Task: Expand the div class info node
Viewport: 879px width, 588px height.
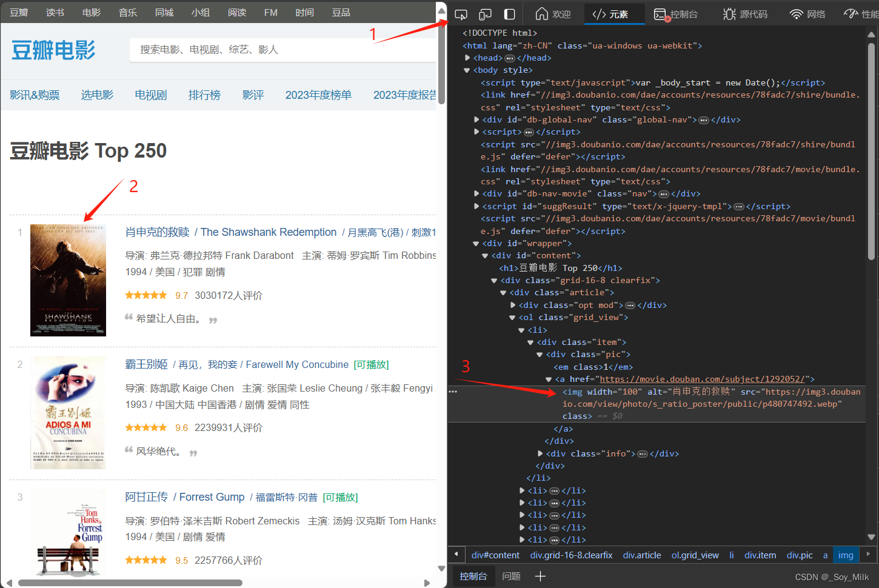Action: click(x=540, y=453)
